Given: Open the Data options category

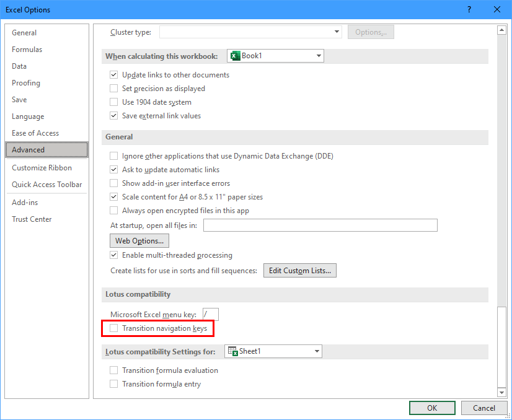Looking at the screenshot, I should click(x=46, y=66).
